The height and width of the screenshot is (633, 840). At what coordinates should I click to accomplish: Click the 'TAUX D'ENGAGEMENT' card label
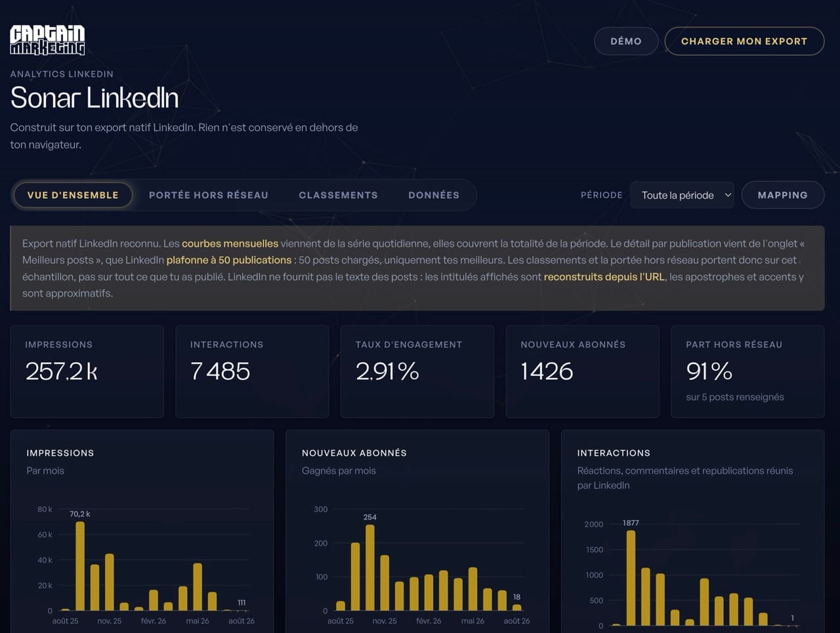(x=409, y=344)
